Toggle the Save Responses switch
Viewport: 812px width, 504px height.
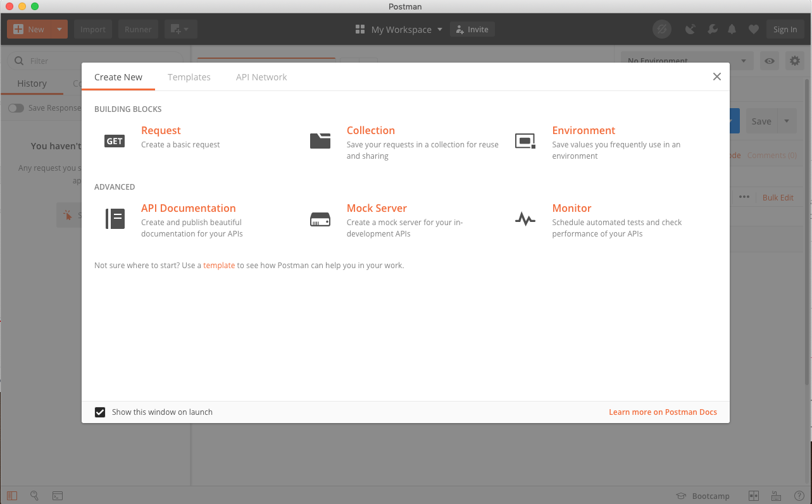16,108
